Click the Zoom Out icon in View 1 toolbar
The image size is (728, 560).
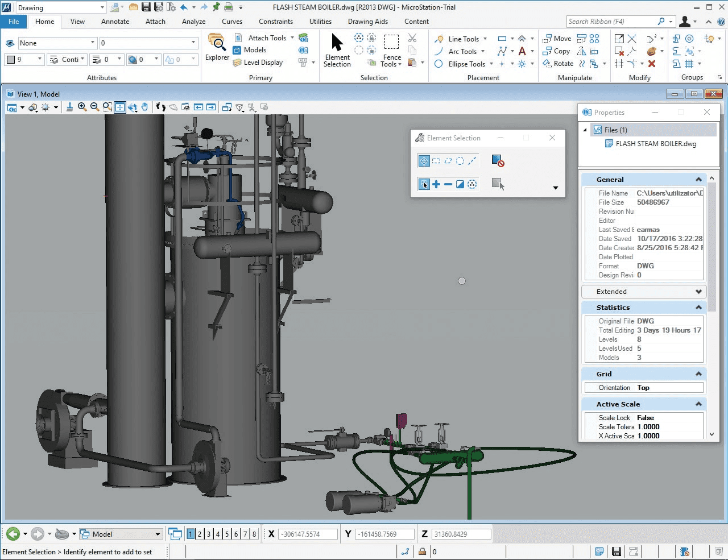click(94, 107)
